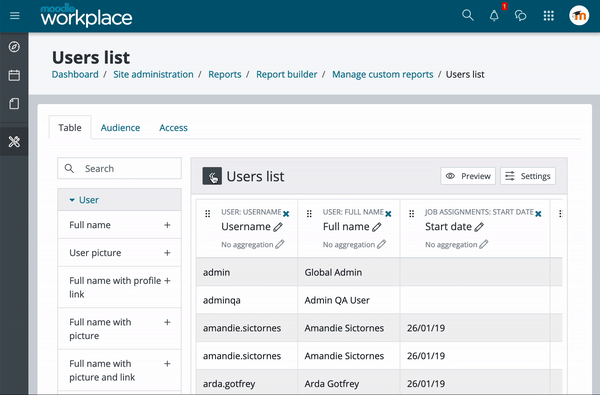Switch to the Table tab
The image size is (600, 395).
[70, 127]
